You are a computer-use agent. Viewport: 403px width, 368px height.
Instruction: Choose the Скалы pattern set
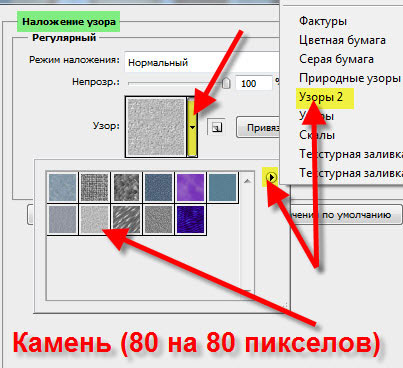pyautogui.click(x=317, y=135)
